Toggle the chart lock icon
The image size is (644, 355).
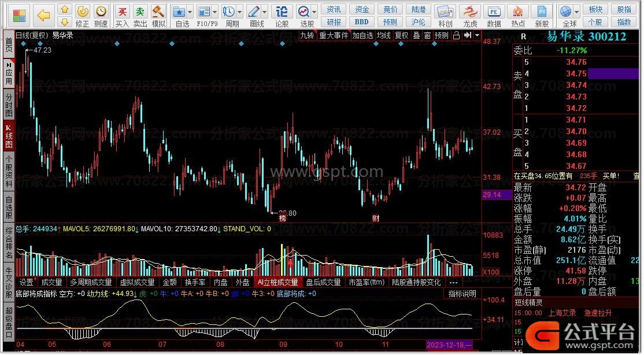click(x=456, y=35)
